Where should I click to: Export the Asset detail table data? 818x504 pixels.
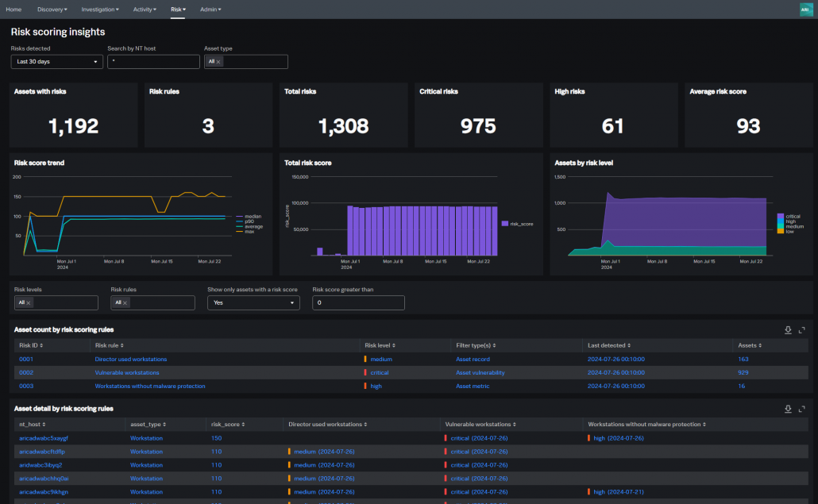pyautogui.click(x=787, y=408)
